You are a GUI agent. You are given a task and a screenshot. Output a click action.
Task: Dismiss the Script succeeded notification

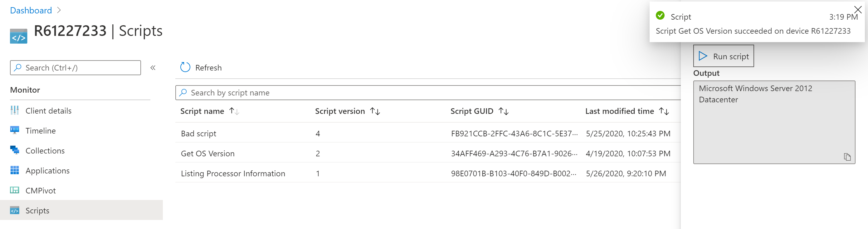[858, 9]
